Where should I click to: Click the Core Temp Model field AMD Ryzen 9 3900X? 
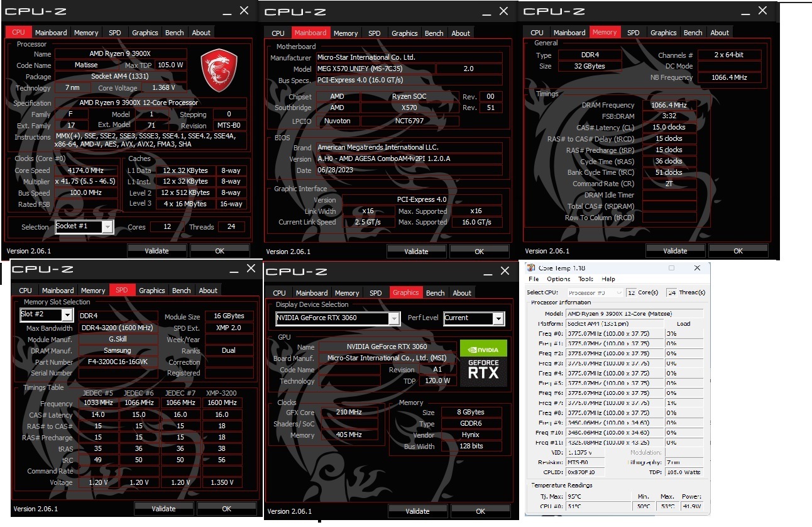[x=634, y=313]
